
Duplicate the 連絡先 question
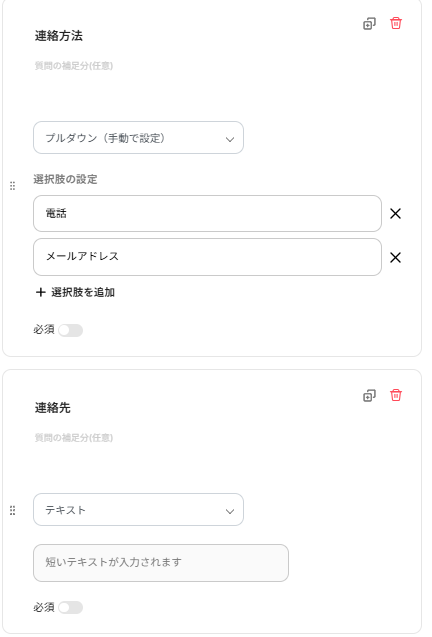pos(369,396)
